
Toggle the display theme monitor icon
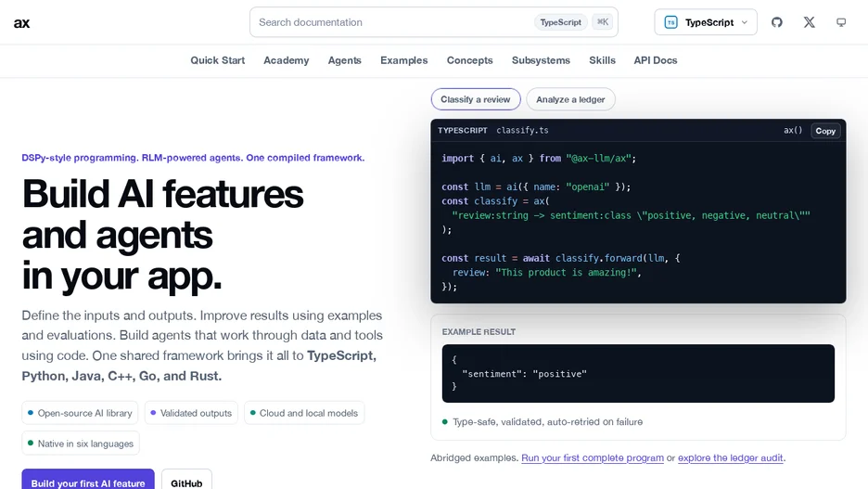click(841, 22)
